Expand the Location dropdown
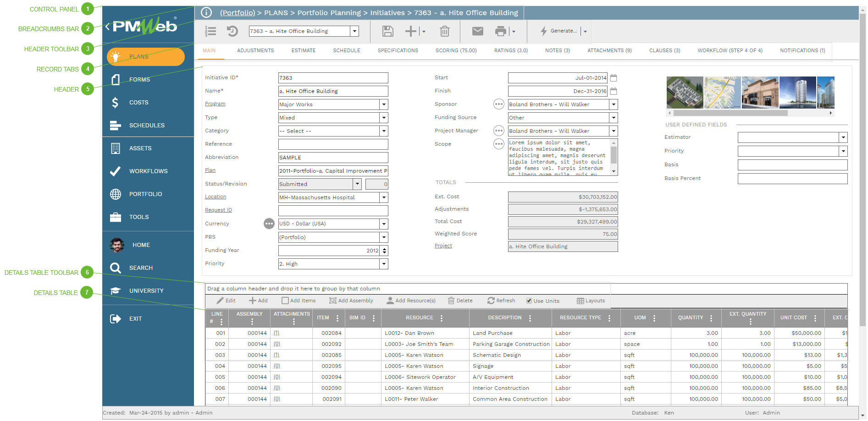The height and width of the screenshot is (421, 868). click(x=384, y=197)
